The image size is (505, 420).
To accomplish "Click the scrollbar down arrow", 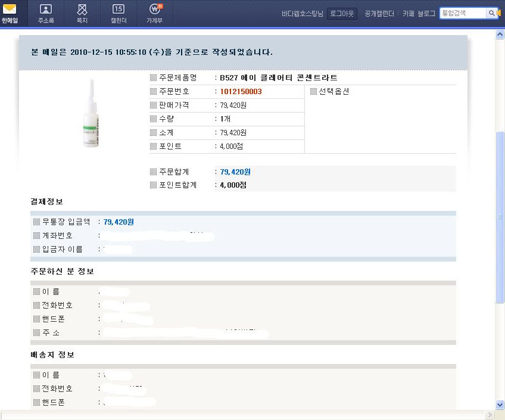I will click(500, 405).
